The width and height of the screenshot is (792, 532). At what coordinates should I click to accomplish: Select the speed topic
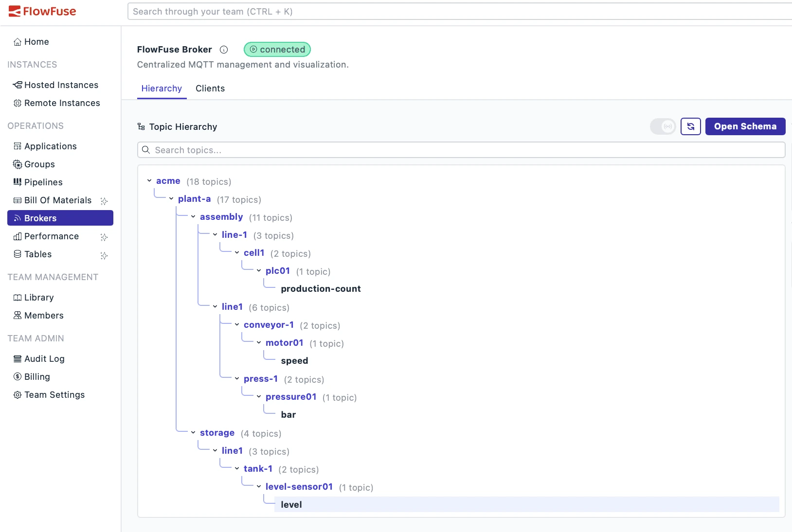(294, 361)
